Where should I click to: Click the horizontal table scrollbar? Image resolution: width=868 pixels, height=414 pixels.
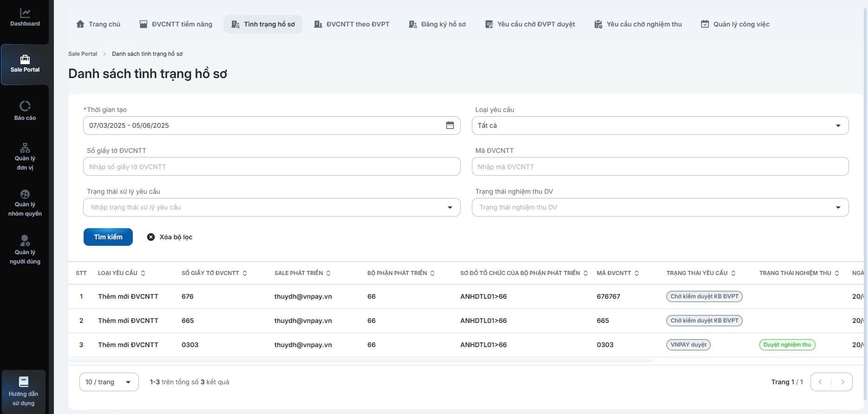[x=360, y=361]
